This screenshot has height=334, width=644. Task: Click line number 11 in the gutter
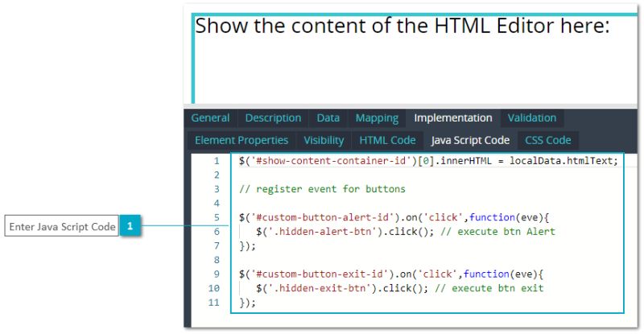pyautogui.click(x=214, y=303)
